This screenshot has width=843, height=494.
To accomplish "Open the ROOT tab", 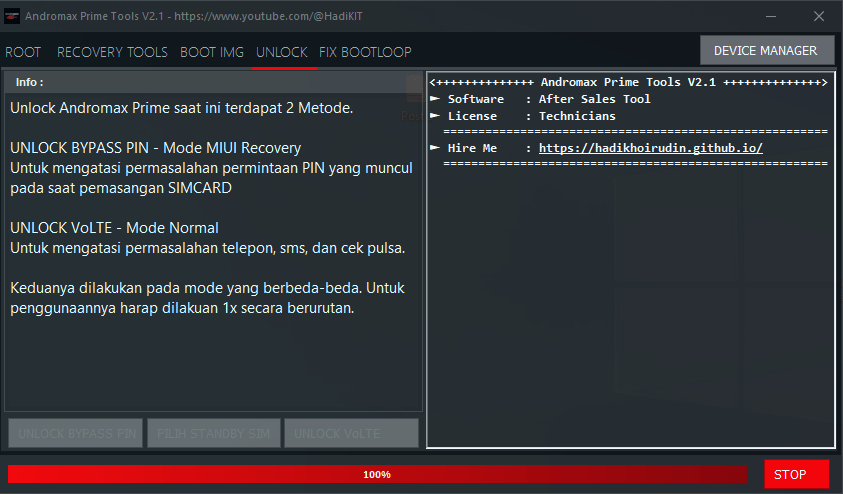I will pyautogui.click(x=23, y=52).
